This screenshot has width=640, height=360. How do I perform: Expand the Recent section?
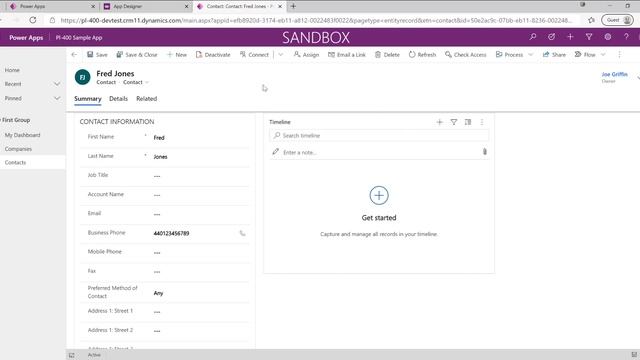click(x=57, y=84)
